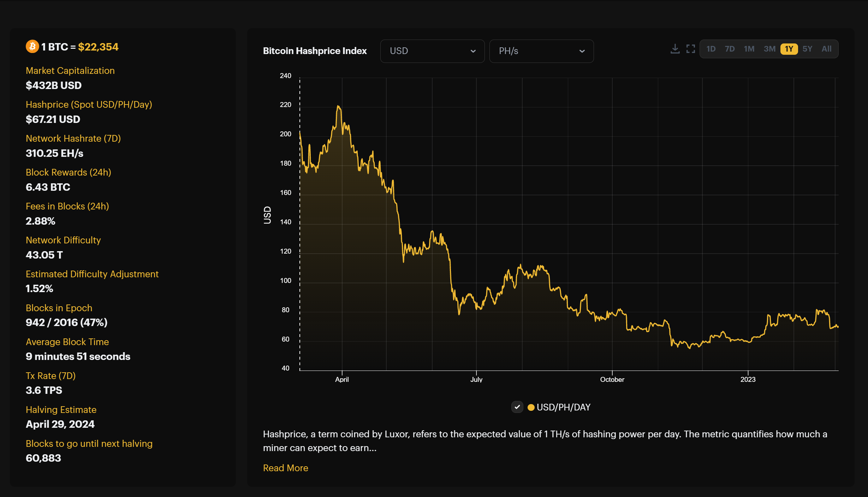The width and height of the screenshot is (868, 497).
Task: Switch chart to 7D range
Action: pyautogui.click(x=730, y=49)
